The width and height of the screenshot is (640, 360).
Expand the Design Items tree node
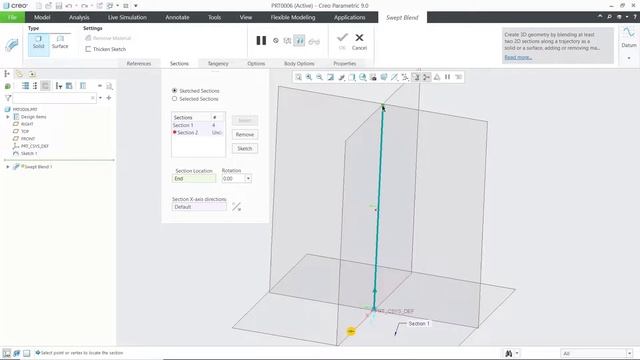(x=8, y=117)
